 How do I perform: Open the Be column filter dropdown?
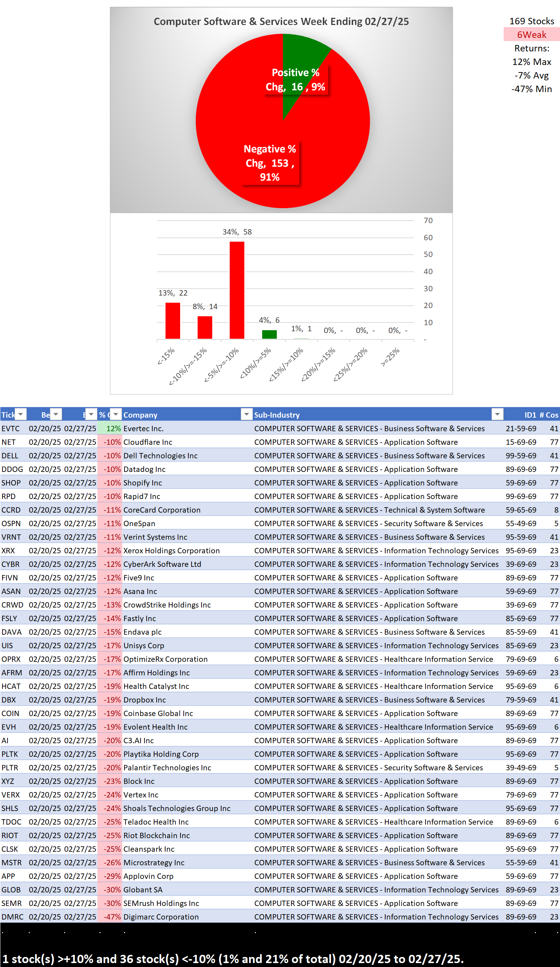click(56, 414)
